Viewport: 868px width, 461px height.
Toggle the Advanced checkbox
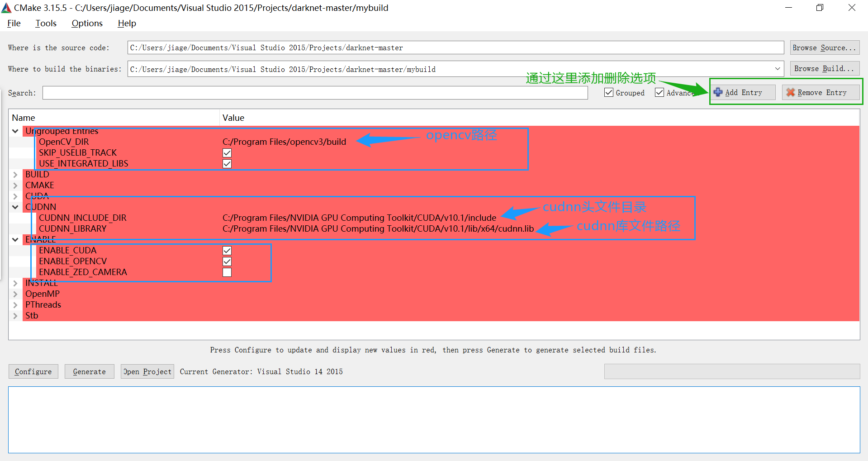point(659,93)
